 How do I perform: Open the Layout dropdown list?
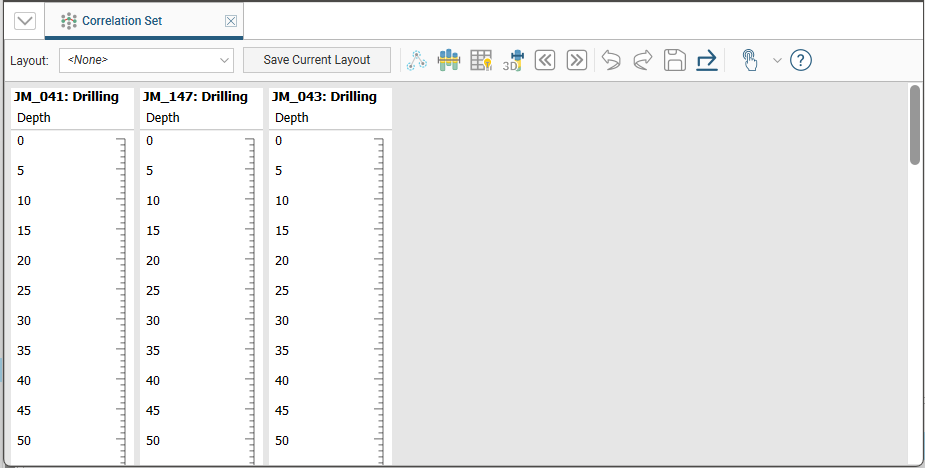point(146,60)
